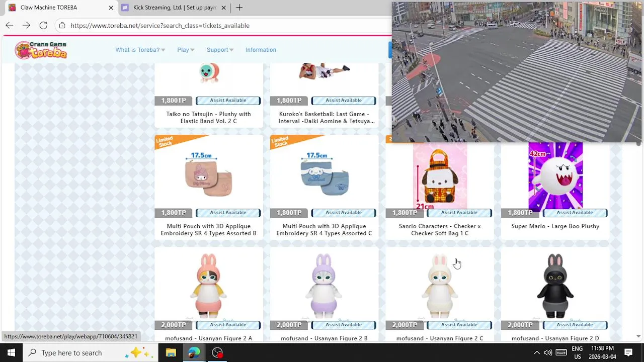The image size is (644, 362).
Task: Click the browser forward arrow
Action: 26,25
